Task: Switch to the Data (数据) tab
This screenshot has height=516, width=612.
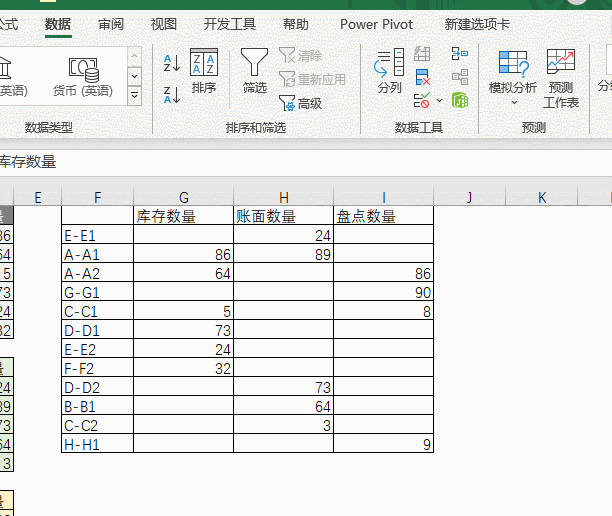Action: point(58,25)
